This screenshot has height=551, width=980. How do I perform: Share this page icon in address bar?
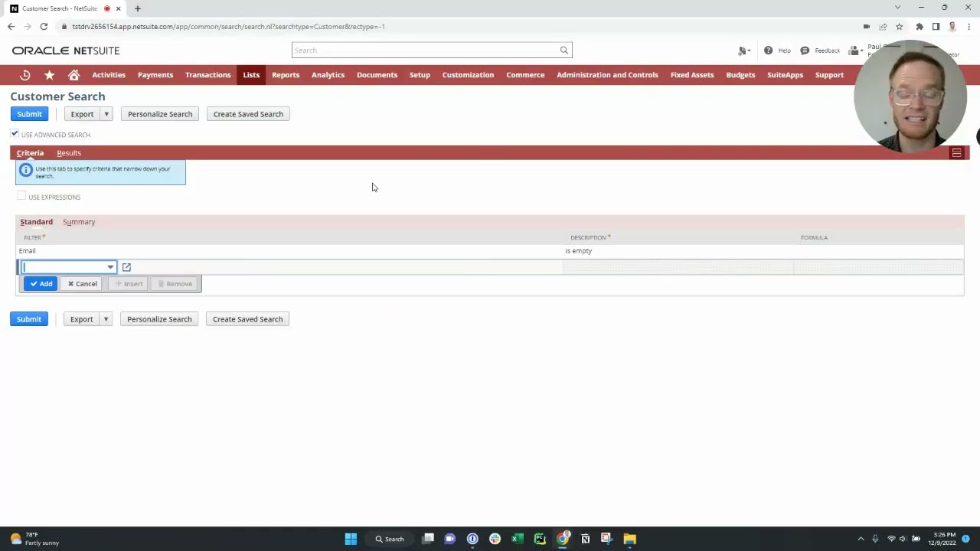[883, 26]
